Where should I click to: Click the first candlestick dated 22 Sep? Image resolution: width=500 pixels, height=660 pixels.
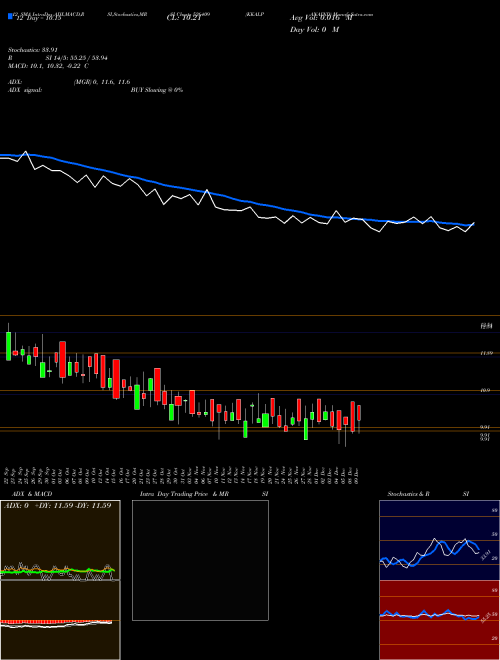(8, 343)
